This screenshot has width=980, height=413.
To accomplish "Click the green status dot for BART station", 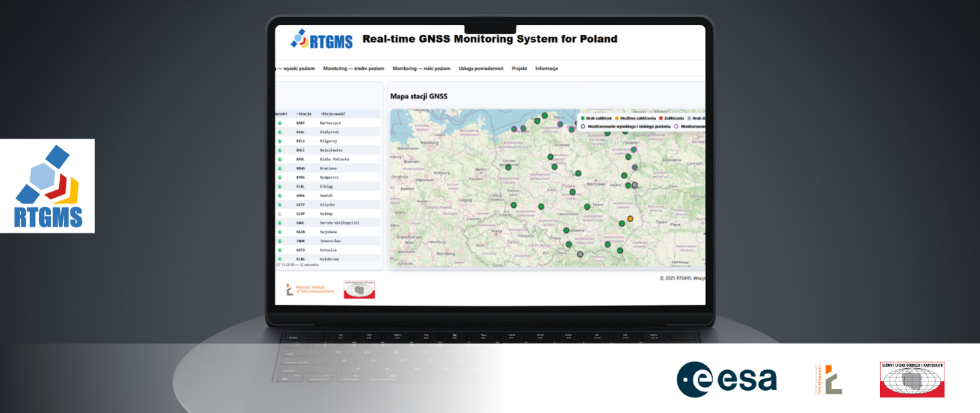I will [x=280, y=123].
